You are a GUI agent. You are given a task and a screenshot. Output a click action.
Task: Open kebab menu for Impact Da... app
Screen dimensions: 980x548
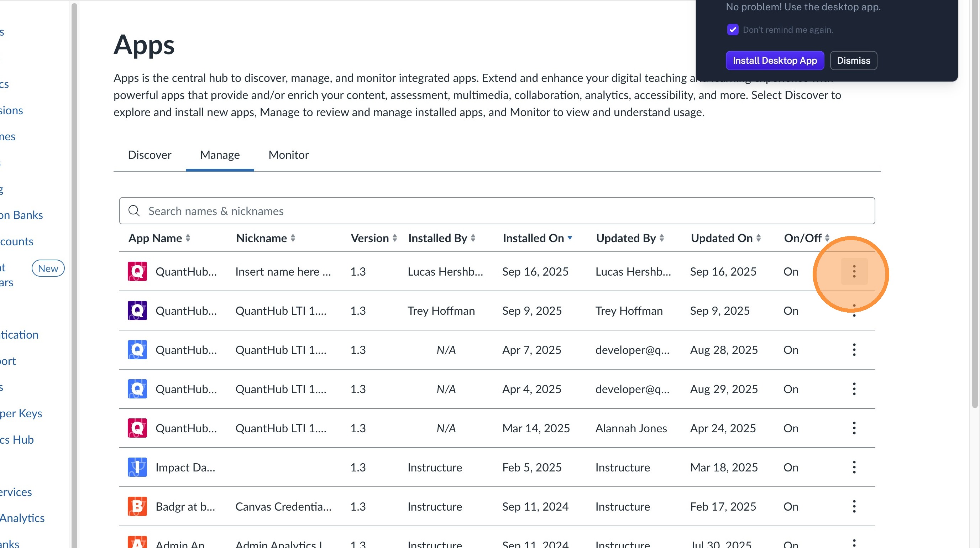click(x=854, y=467)
